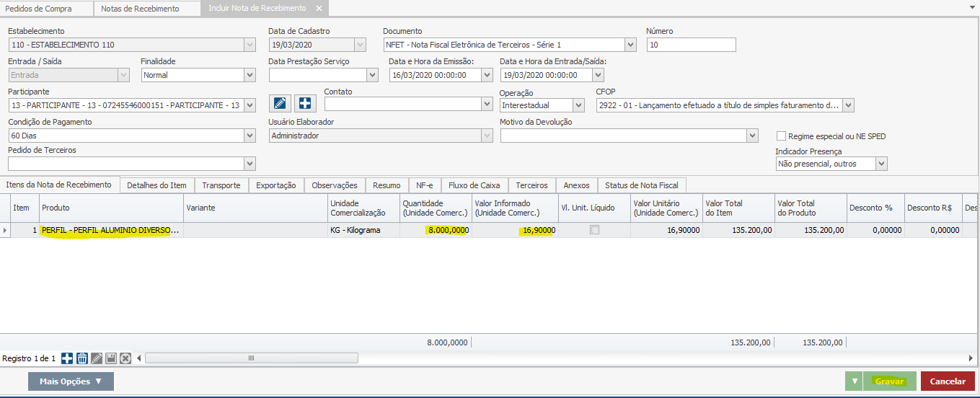
Task: Open the Fluxo de Caixa tab
Action: (x=474, y=185)
